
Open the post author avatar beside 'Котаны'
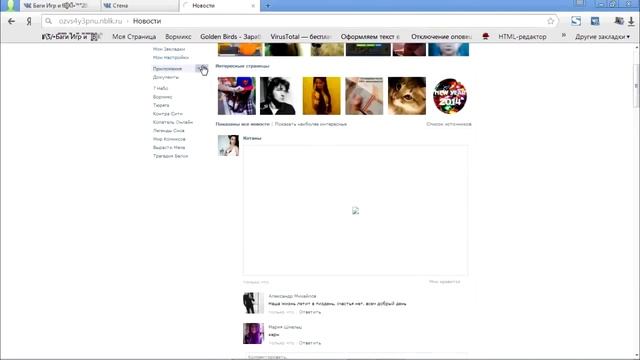[228, 146]
